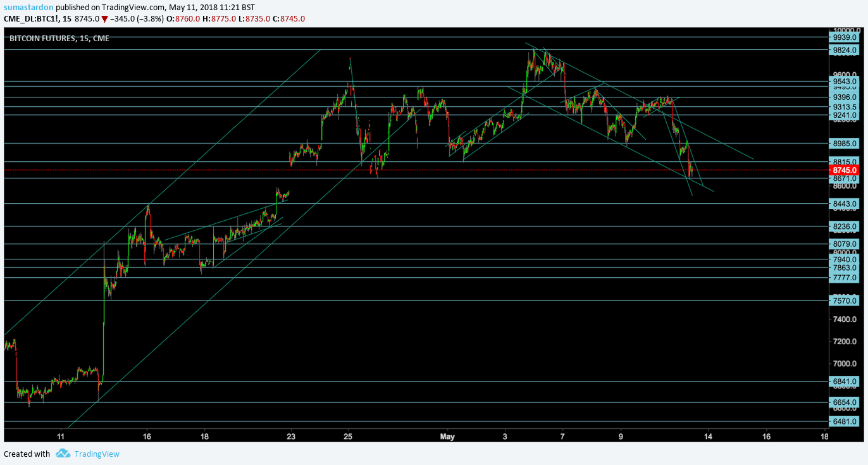Select the 6481.0 price level label
This screenshot has height=465, width=868.
[x=845, y=421]
